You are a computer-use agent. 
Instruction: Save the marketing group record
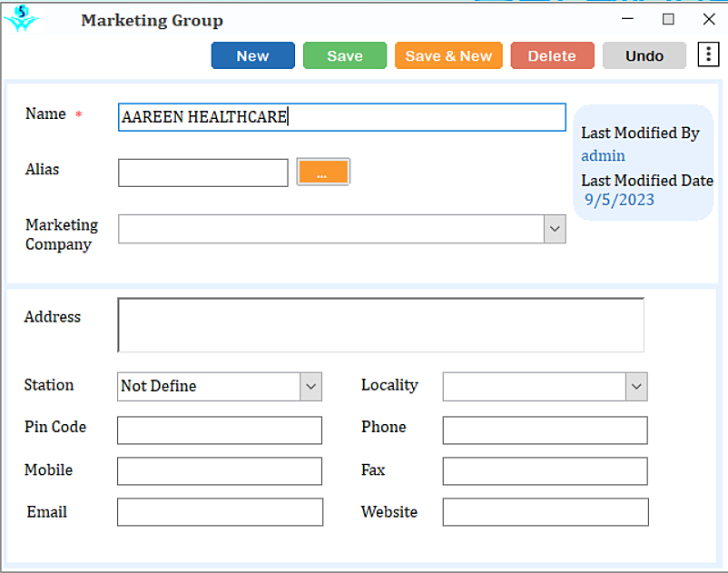(x=345, y=55)
